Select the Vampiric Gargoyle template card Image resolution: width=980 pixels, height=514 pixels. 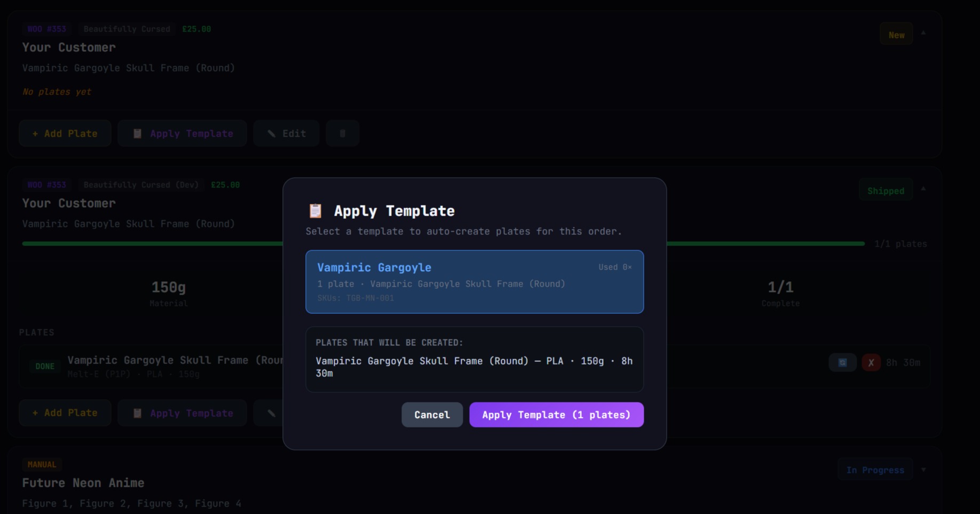474,282
